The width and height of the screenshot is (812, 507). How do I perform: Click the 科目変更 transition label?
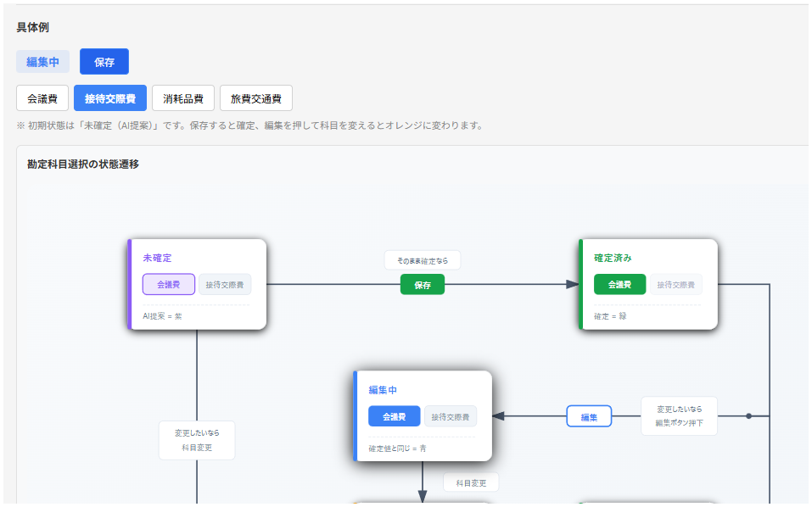click(471, 482)
